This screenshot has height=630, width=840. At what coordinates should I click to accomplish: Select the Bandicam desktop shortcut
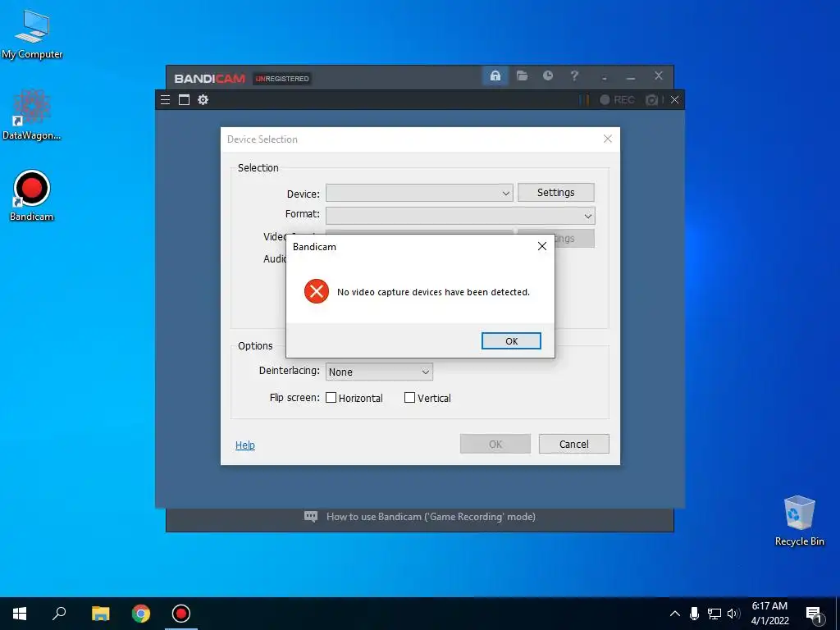[32, 195]
